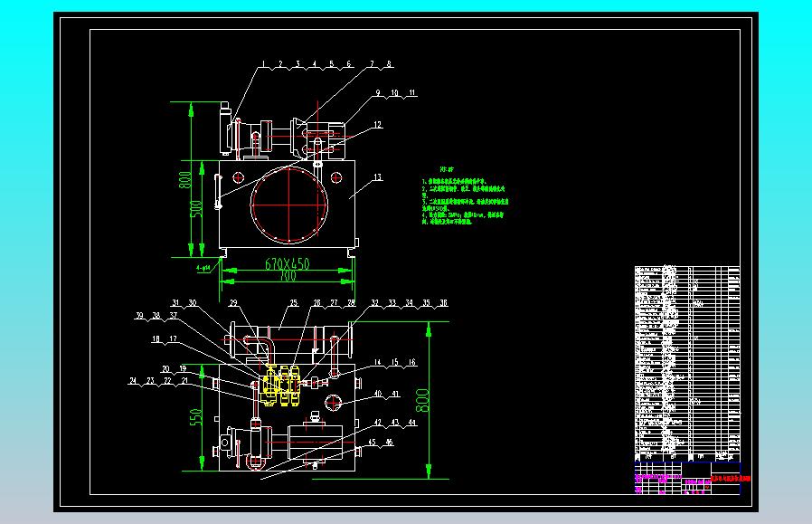The height and width of the screenshot is (524, 812).
Task: Click the part number label 5
Action: 332,64
